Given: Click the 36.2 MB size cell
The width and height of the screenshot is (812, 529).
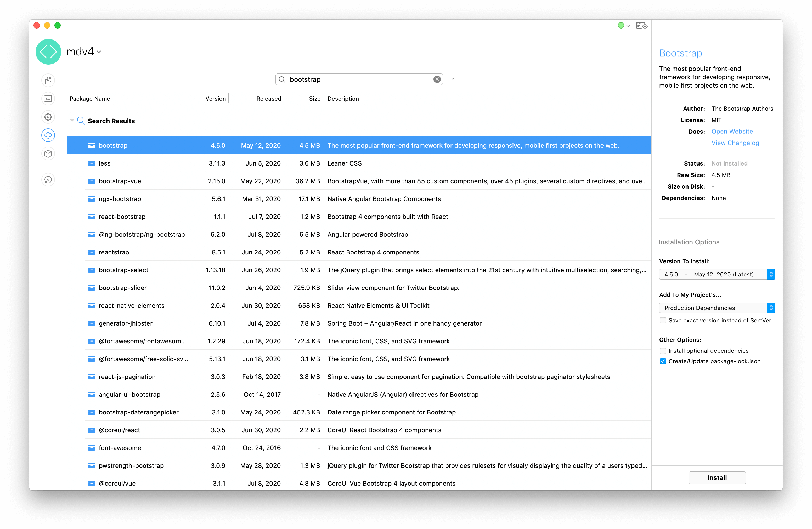Looking at the screenshot, I should coord(307,181).
